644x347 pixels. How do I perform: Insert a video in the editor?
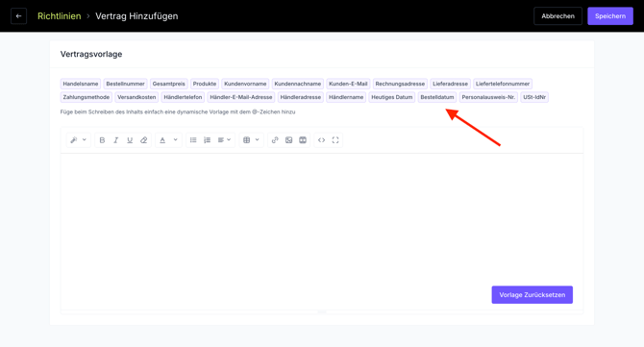click(303, 140)
